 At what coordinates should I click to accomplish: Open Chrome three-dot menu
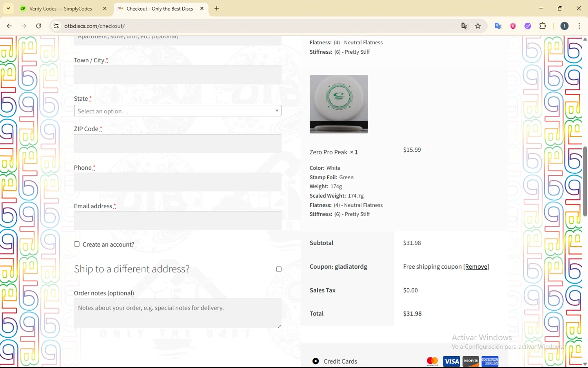(579, 26)
